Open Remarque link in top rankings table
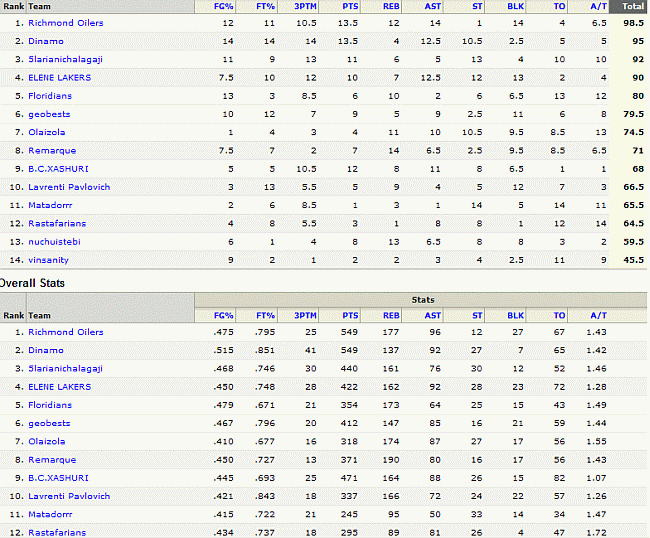Screen dimensions: 650x538 (x=52, y=150)
